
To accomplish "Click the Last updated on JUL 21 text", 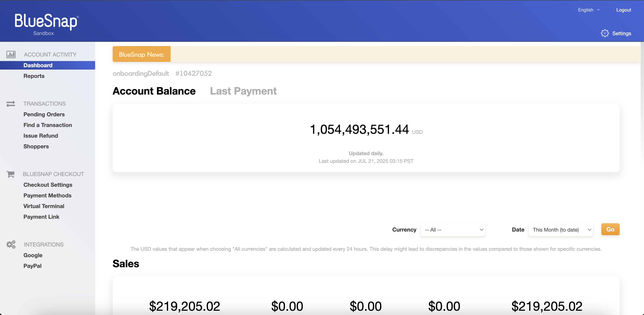I will click(x=366, y=161).
